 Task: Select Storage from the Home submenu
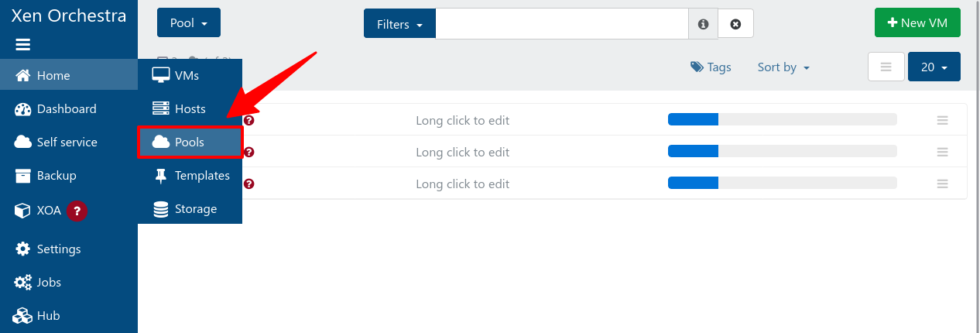click(x=195, y=208)
